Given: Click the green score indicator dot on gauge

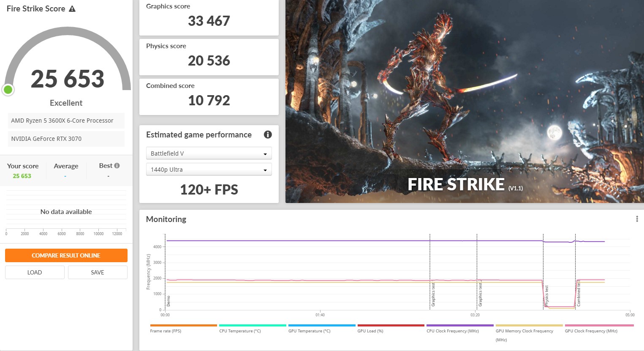Looking at the screenshot, I should pos(8,90).
